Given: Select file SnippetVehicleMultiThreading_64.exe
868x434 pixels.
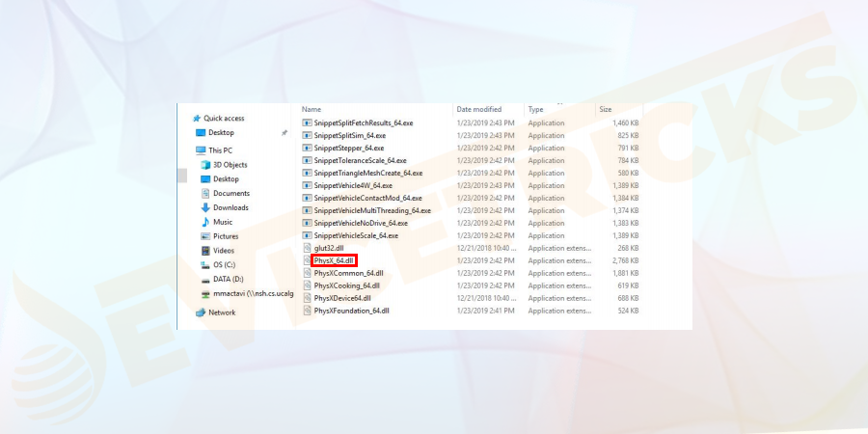Looking at the screenshot, I should point(372,211).
